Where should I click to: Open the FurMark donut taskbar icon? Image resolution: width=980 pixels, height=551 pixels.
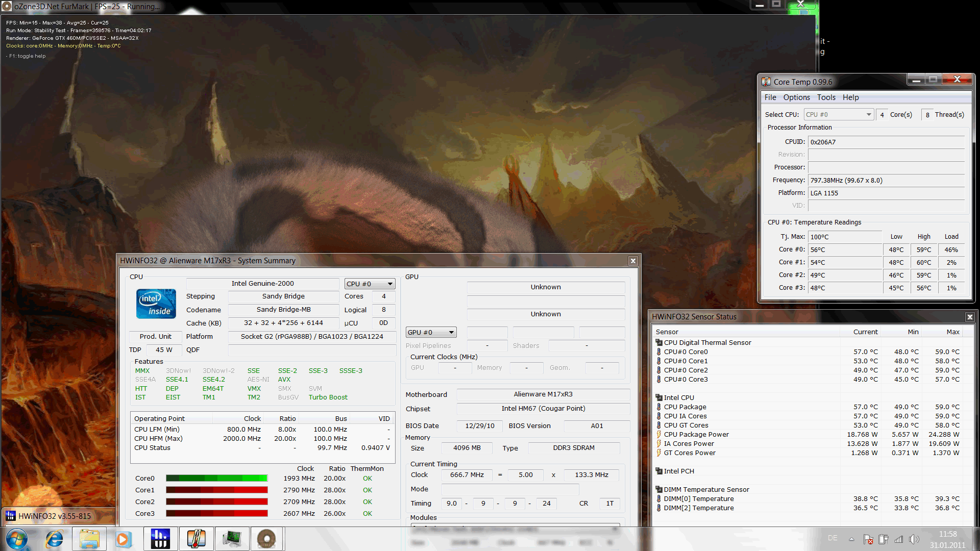(x=266, y=539)
